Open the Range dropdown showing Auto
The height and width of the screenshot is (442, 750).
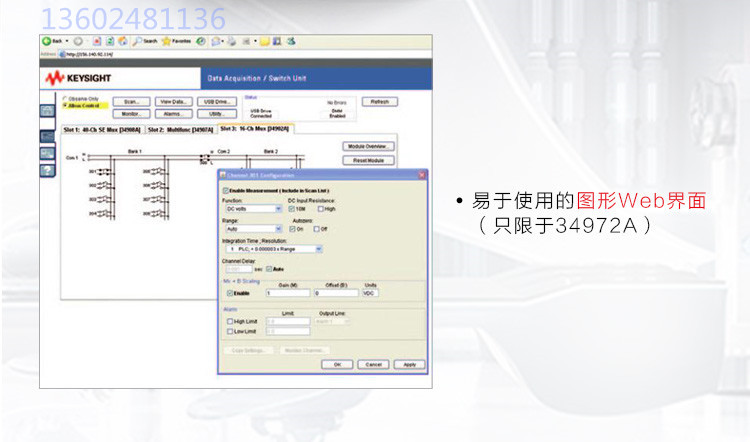(254, 229)
